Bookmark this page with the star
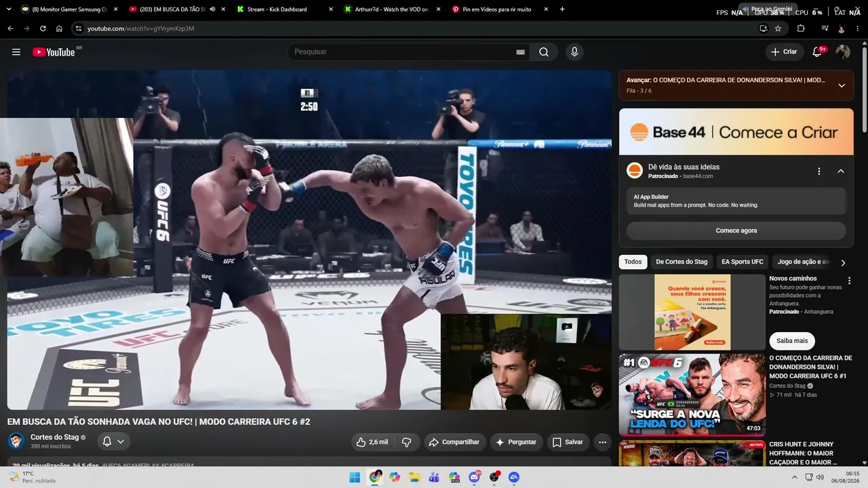868x488 pixels. [778, 28]
